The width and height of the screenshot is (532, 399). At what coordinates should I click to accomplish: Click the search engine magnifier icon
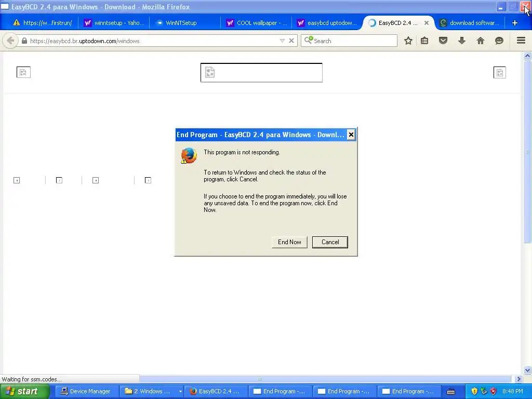pos(309,41)
